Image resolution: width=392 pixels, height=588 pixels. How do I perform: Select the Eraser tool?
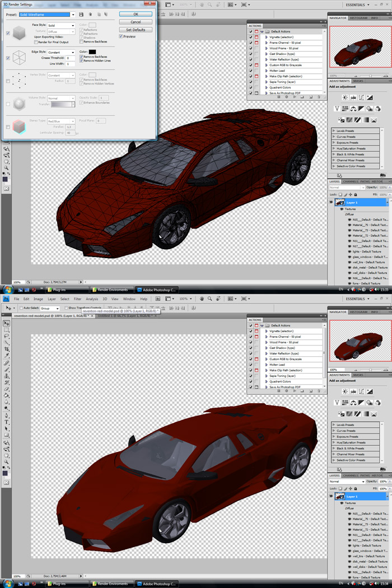[6, 389]
